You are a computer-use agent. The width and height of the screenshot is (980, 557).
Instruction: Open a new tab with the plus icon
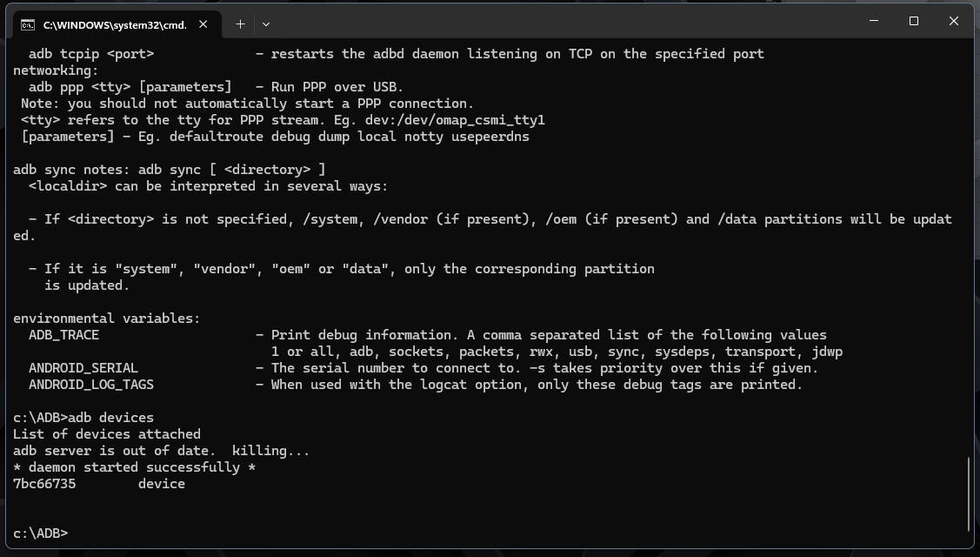(240, 24)
